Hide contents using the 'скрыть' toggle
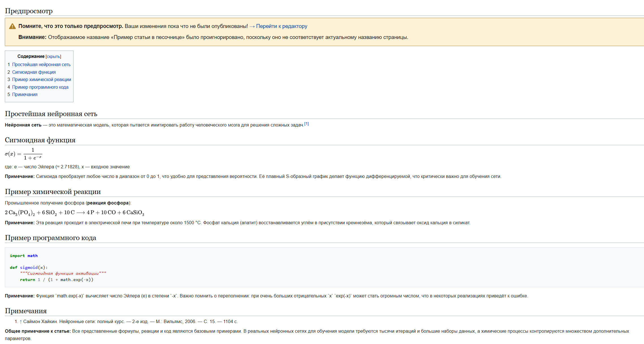The height and width of the screenshot is (344, 644). 53,56
